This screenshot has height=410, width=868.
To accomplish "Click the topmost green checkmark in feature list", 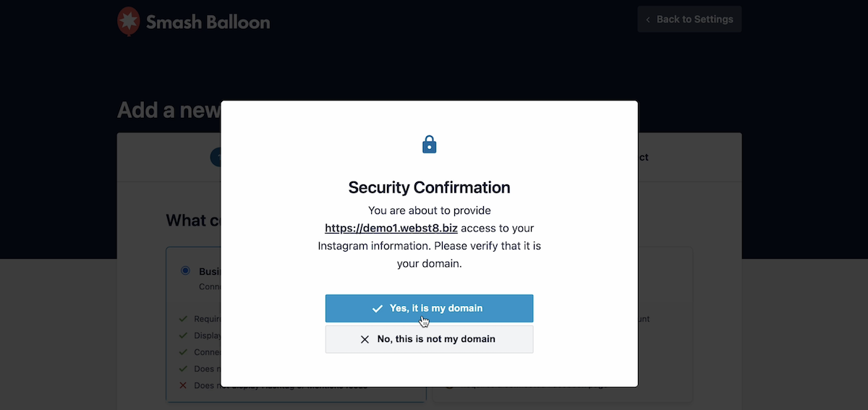I will pos(184,319).
